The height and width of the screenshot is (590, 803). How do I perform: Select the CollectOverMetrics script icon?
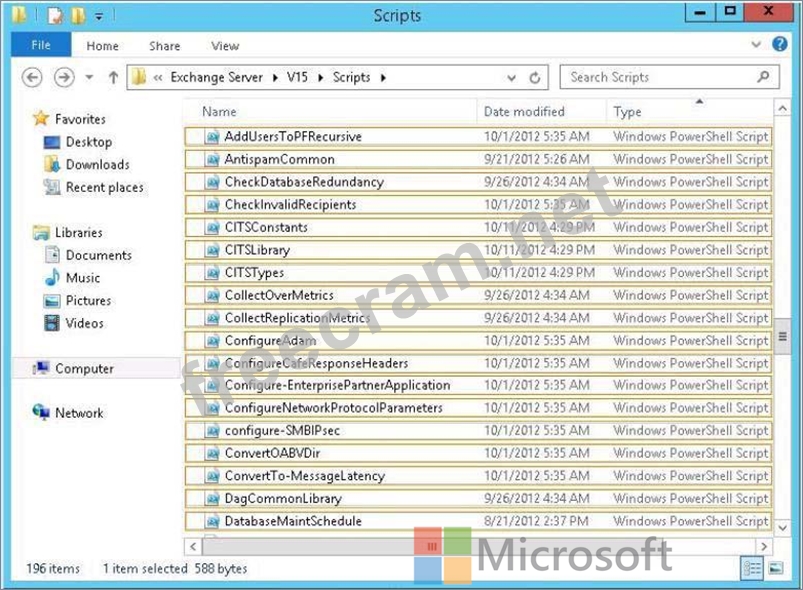pos(212,296)
